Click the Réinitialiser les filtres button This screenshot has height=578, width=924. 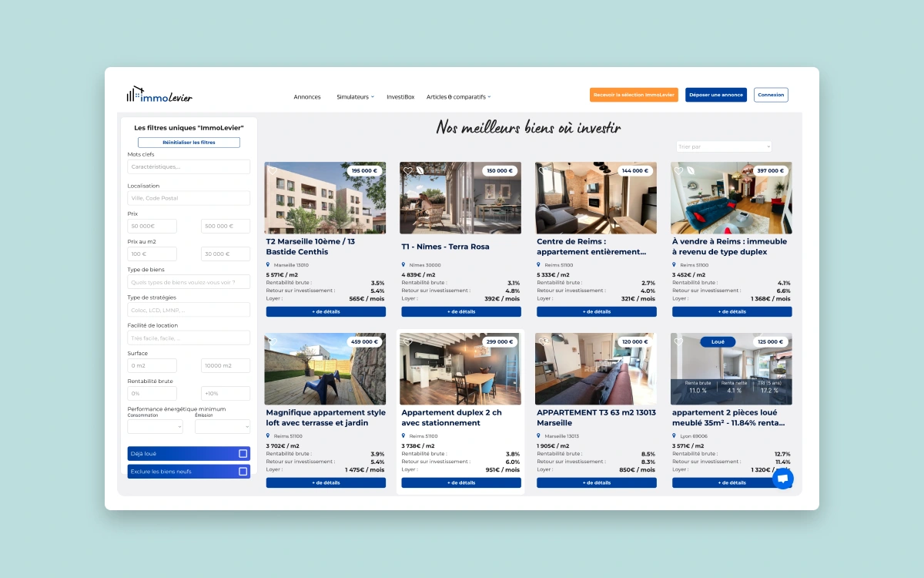click(189, 142)
